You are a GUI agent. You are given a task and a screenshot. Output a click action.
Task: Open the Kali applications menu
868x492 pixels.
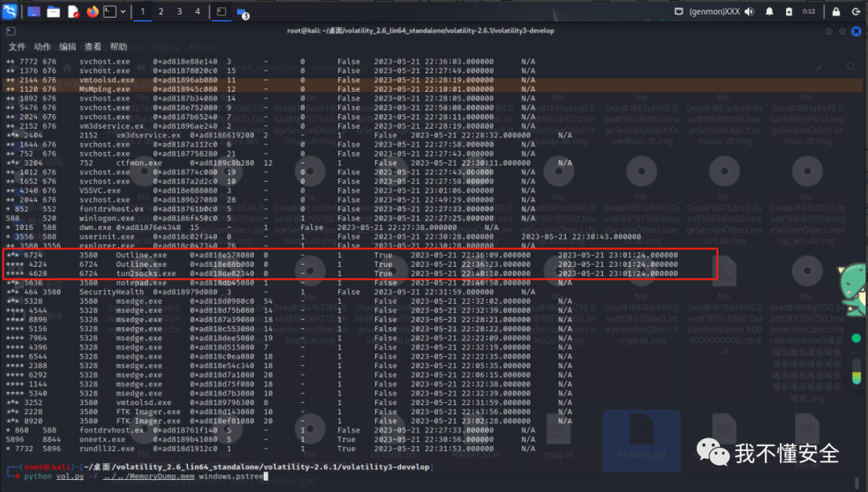pyautogui.click(x=10, y=11)
